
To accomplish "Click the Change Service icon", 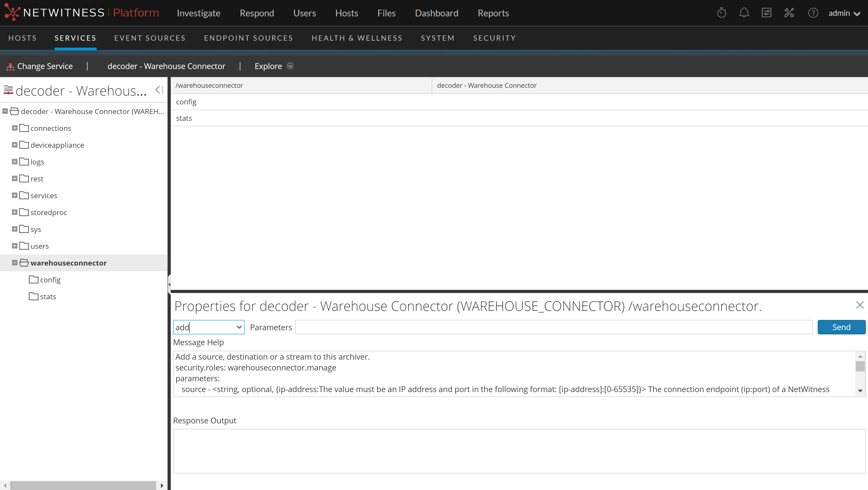I will tap(10, 66).
